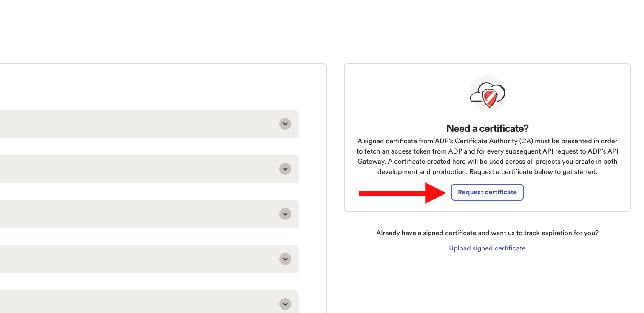Click the second gray accordion row bar
Image resolution: width=644 pixels, height=313 pixels.
(x=149, y=169)
